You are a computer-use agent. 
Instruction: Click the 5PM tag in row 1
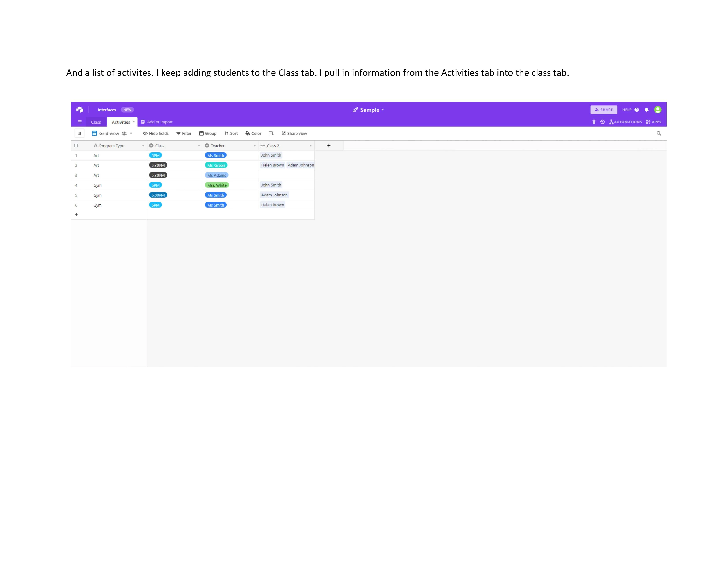click(x=155, y=155)
